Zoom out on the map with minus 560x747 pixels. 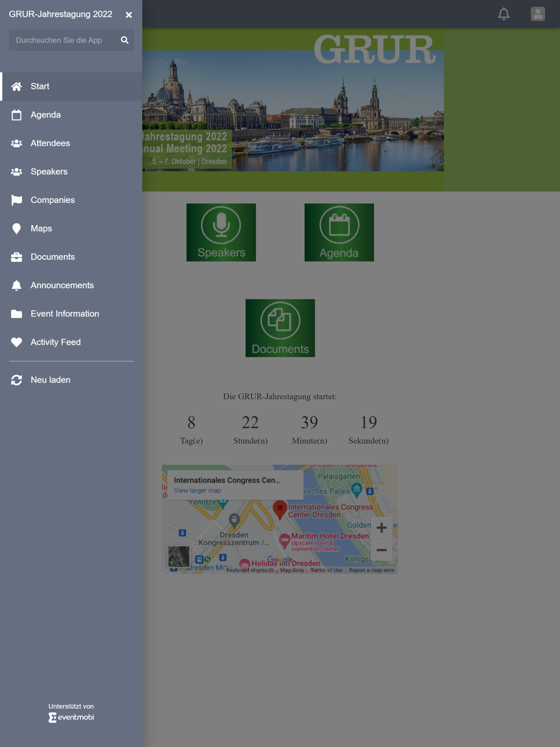coord(381,550)
